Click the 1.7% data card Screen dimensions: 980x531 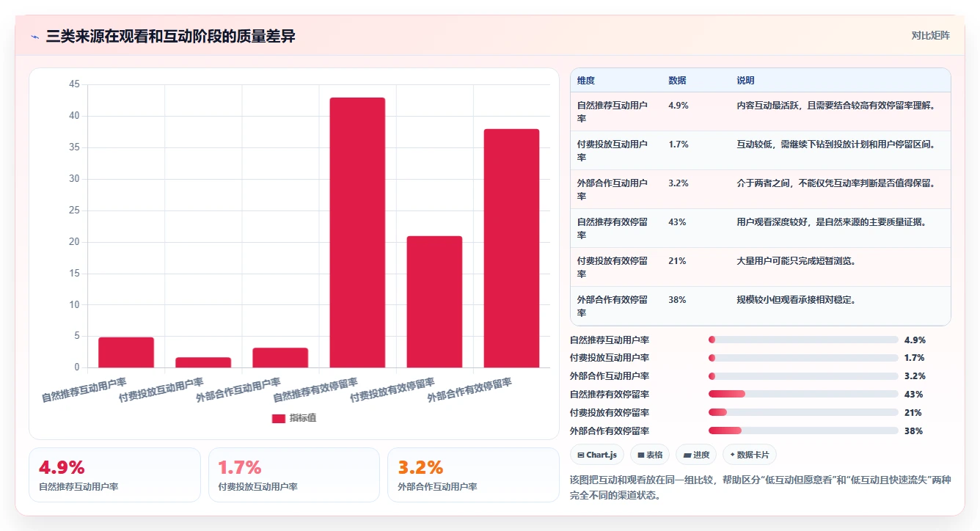(294, 475)
